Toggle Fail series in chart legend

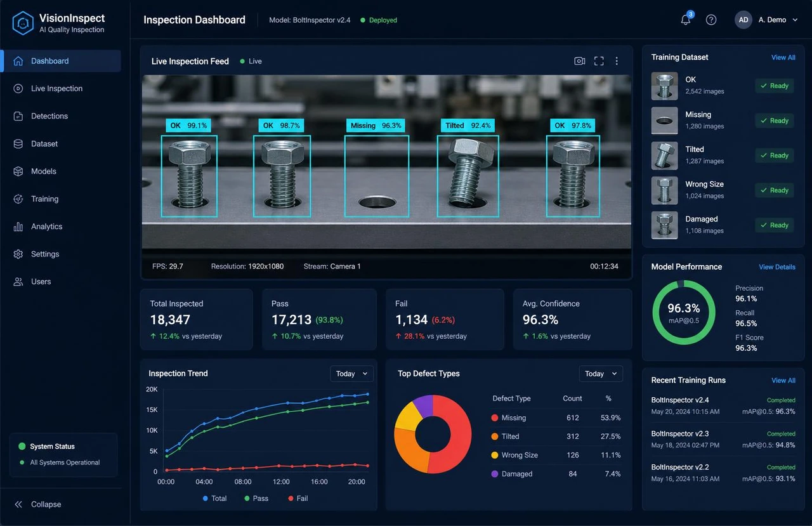pos(298,499)
